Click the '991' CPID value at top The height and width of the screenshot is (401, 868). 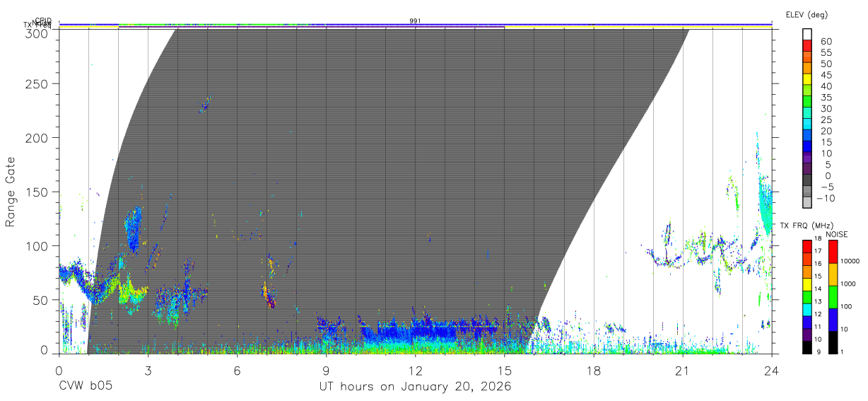click(415, 21)
